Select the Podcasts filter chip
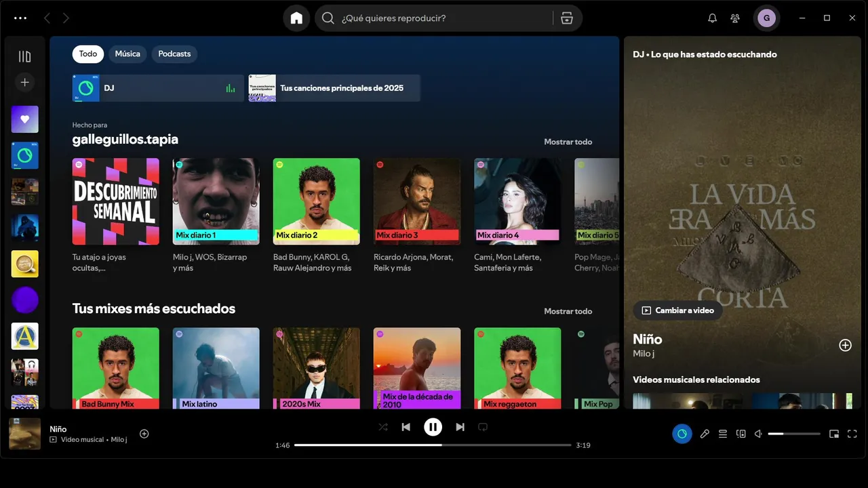The height and width of the screenshot is (488, 868). 174,54
